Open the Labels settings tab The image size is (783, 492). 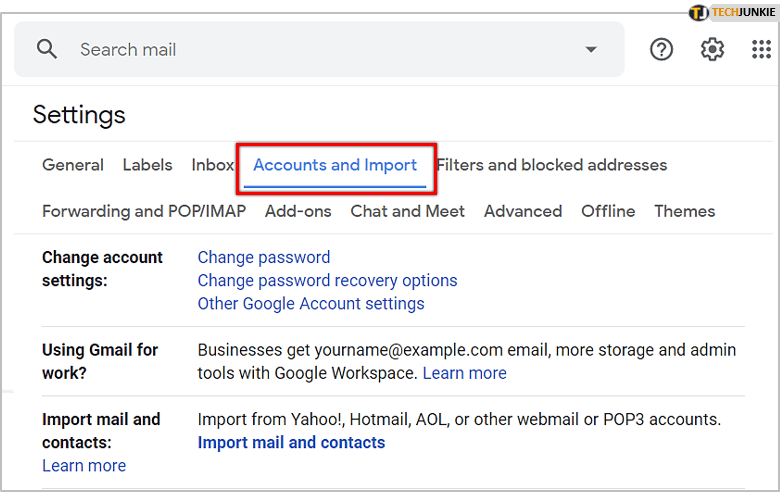(147, 165)
